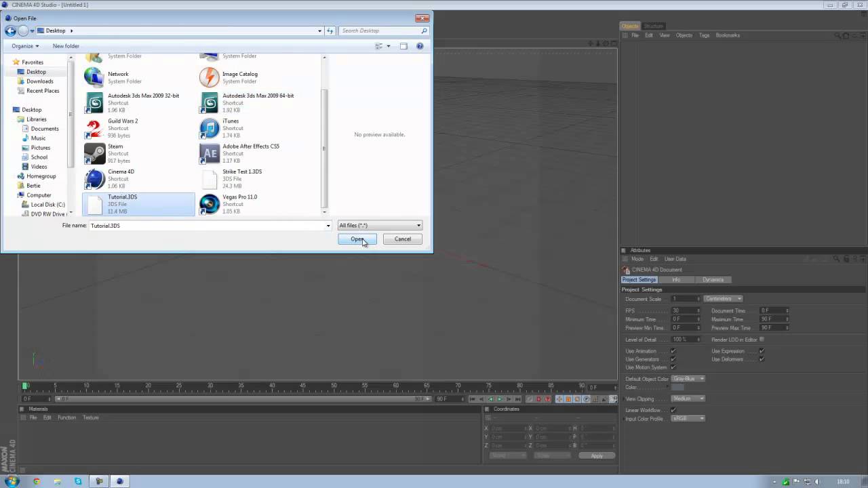
Task: Toggle Linear Workflow checkbox
Action: 673,410
